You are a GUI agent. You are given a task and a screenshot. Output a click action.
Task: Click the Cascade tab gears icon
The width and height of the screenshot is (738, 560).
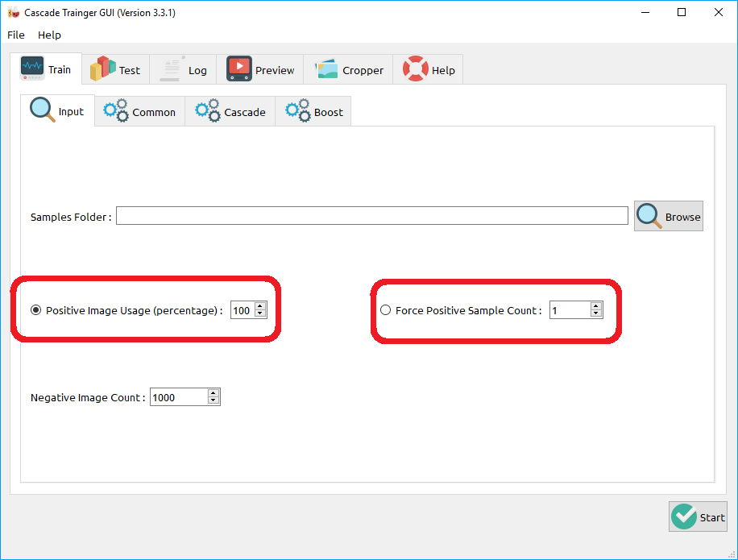(208, 110)
